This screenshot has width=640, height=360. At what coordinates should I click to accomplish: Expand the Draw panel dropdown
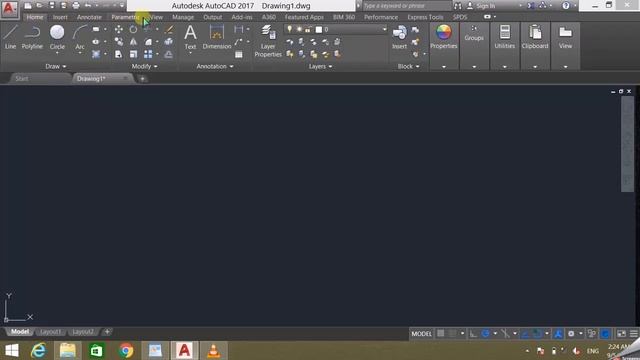pyautogui.click(x=56, y=66)
